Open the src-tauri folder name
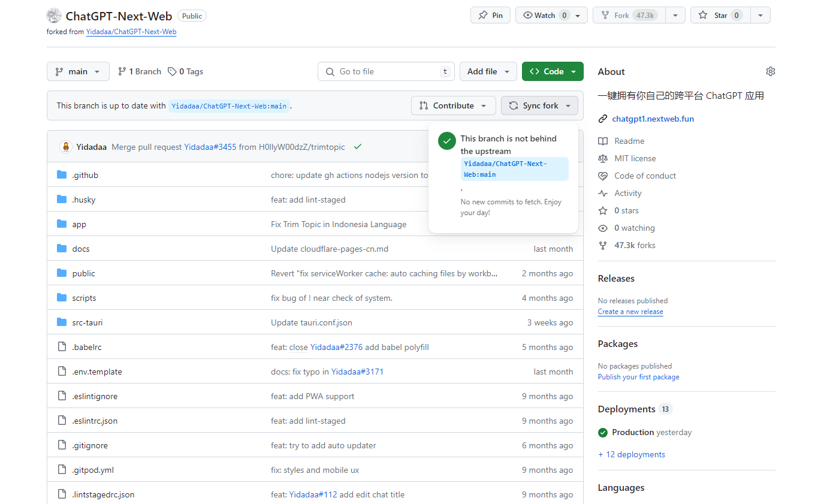The height and width of the screenshot is (504, 821). point(87,322)
